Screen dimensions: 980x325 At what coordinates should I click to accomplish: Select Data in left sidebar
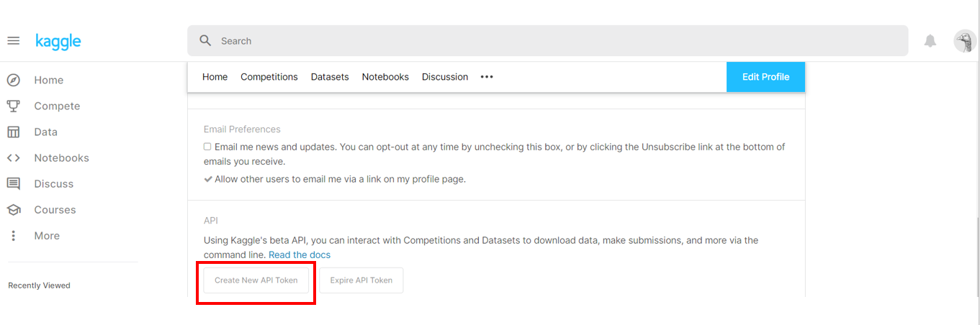coord(45,132)
